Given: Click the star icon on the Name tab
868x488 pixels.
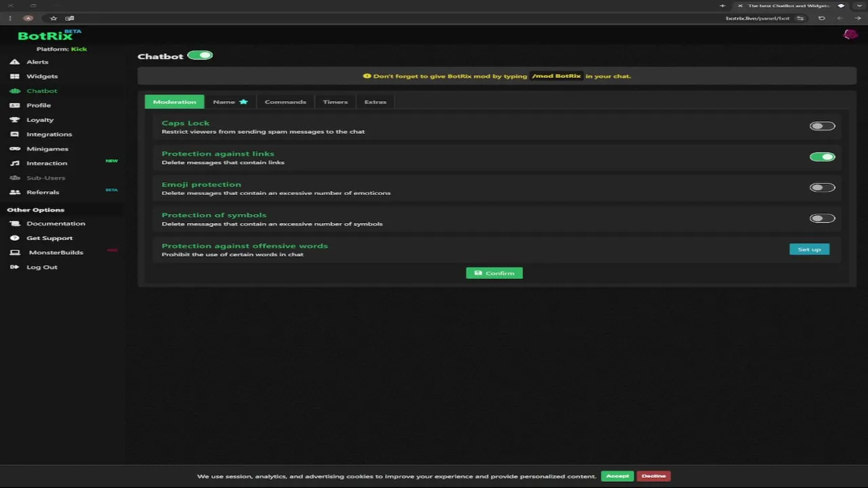Looking at the screenshot, I should point(243,102).
